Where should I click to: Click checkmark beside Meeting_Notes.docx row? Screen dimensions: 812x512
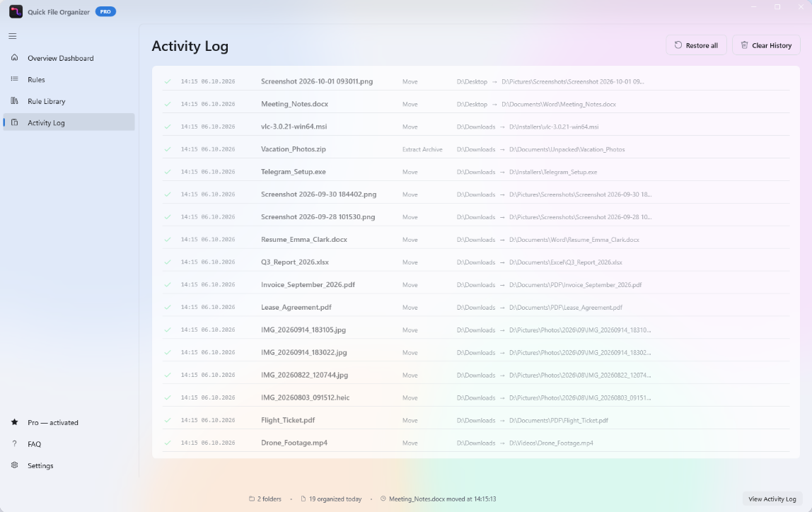coord(167,104)
